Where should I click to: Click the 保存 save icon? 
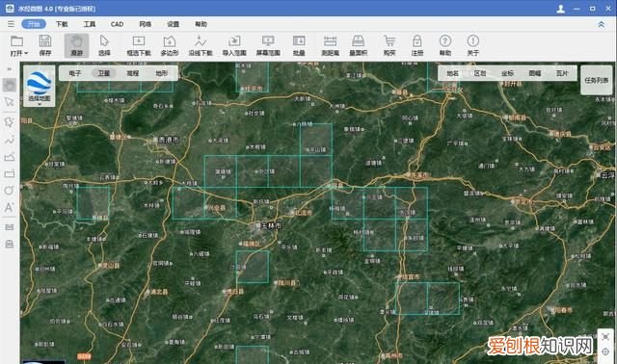(x=45, y=41)
